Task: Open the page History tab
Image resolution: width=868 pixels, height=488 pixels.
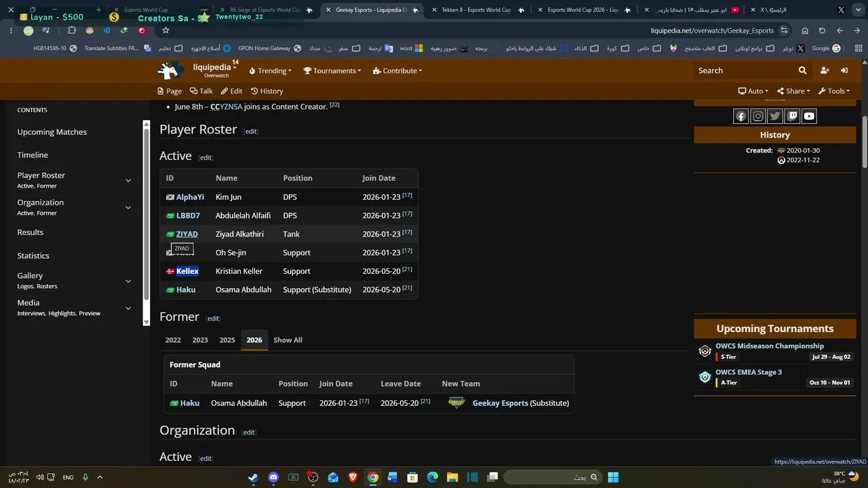Action: [x=267, y=91]
